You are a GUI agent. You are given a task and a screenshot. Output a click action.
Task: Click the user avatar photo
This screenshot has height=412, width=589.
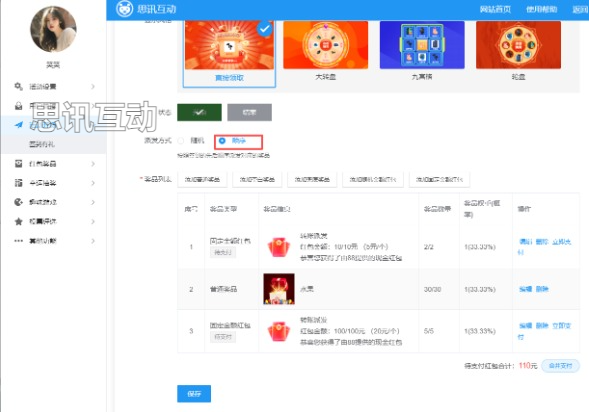53,29
